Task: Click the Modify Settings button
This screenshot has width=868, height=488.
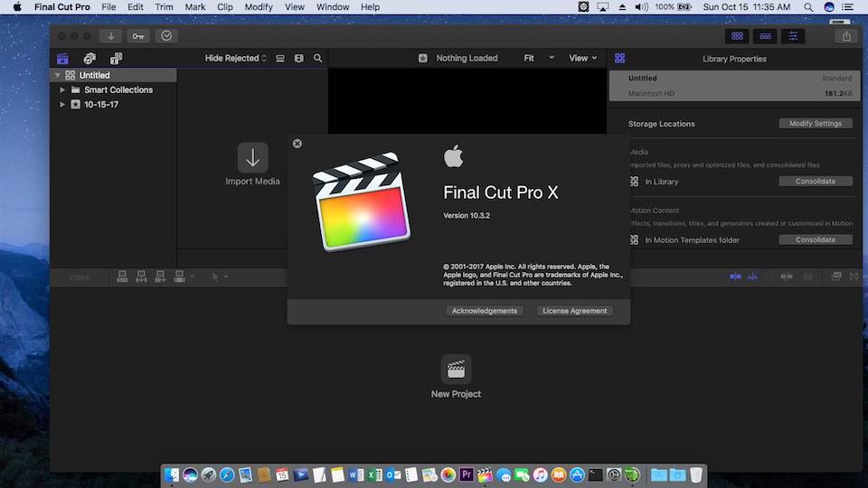Action: pyautogui.click(x=815, y=124)
